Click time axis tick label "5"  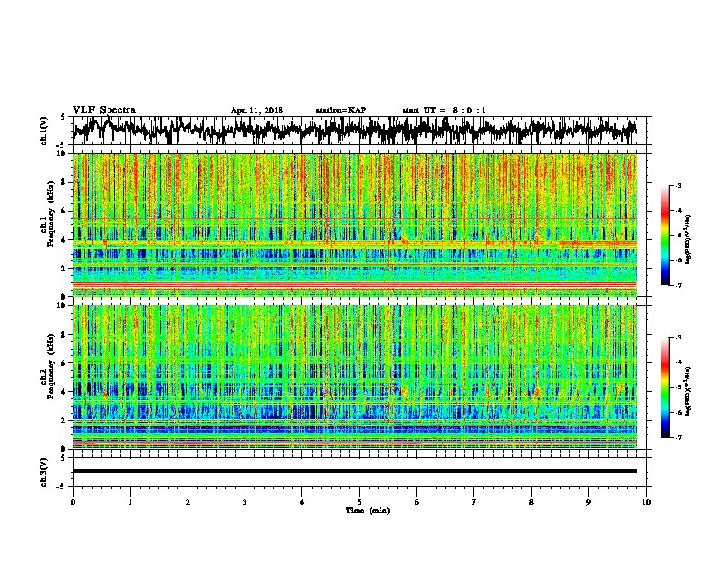[359, 502]
